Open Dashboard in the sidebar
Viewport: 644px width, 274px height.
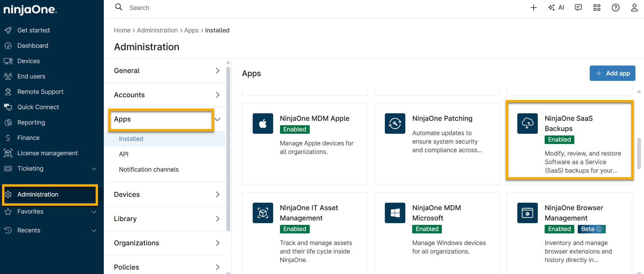click(33, 46)
